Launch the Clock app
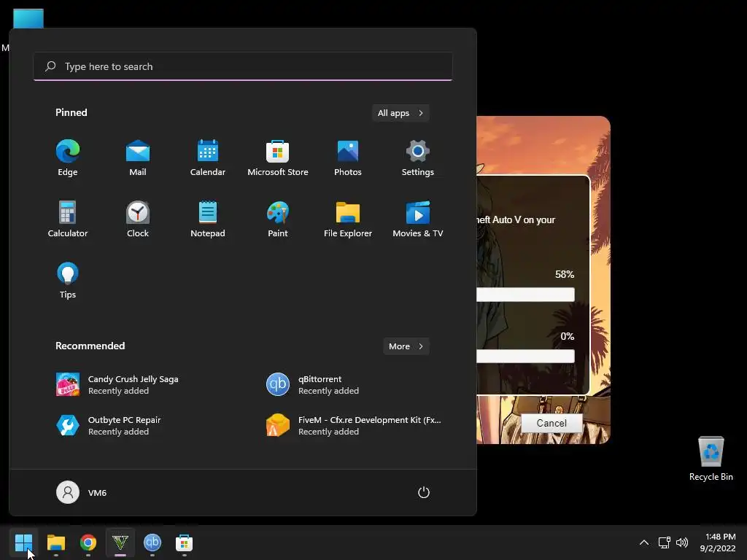This screenshot has width=747, height=560. [x=138, y=219]
